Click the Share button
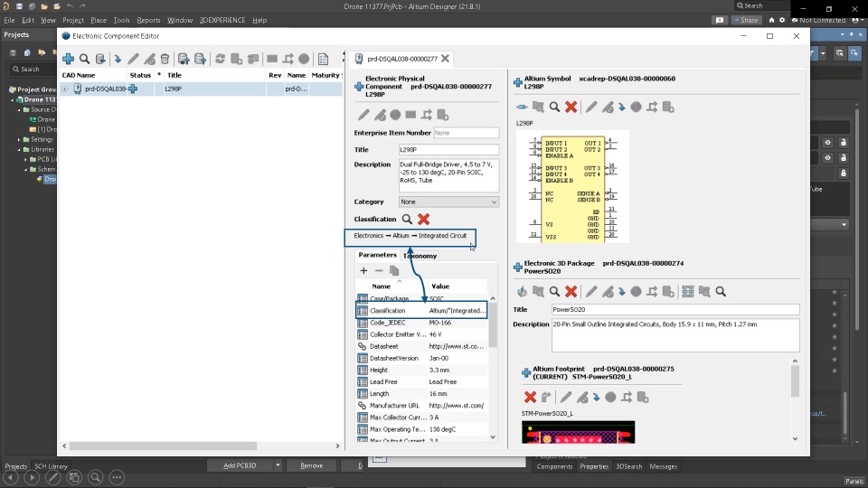The height and width of the screenshot is (488, 868). (x=745, y=20)
